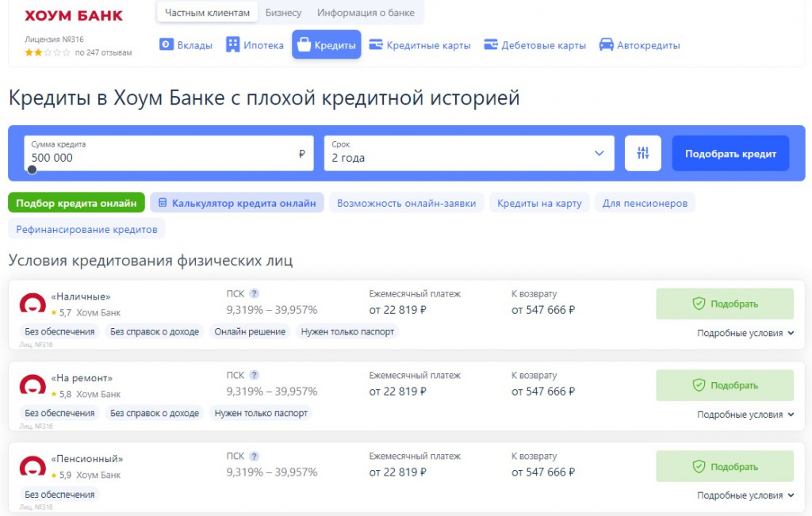The height and width of the screenshot is (516, 812).
Task: Open the Кредитные карты section
Action: 419,45
